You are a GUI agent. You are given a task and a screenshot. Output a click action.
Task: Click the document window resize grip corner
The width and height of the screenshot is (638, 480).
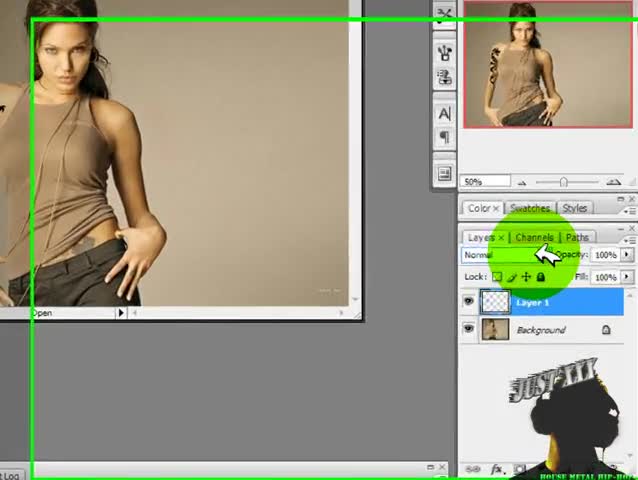pyautogui.click(x=357, y=314)
